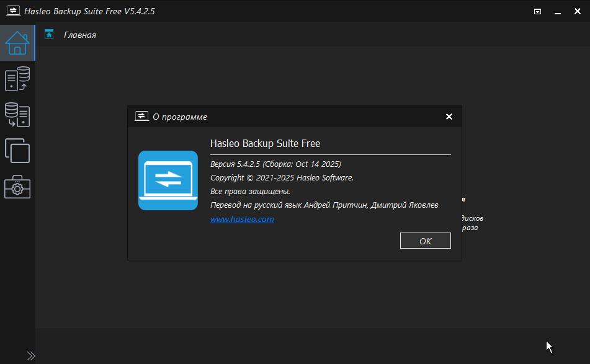Click the icon in О программе title bar
590x364 pixels.
pyautogui.click(x=141, y=117)
